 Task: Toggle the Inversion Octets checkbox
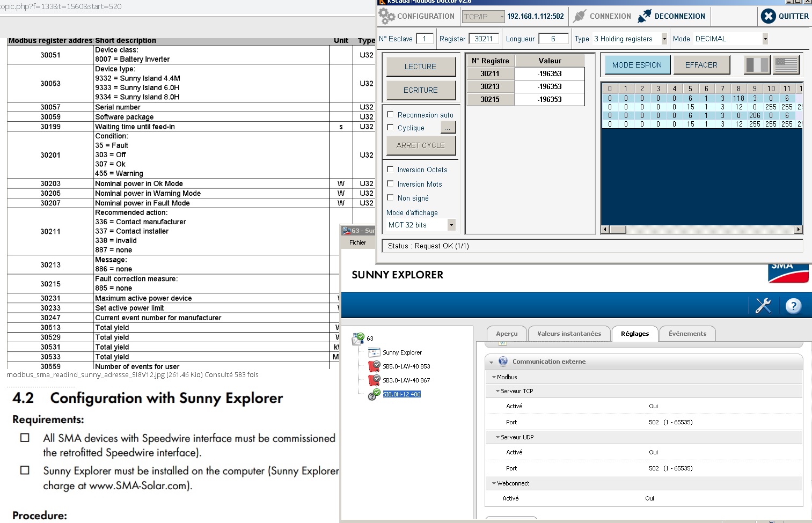tap(390, 169)
